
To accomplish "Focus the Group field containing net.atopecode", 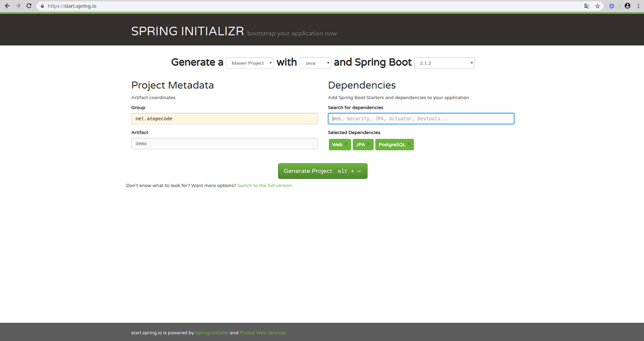I will 224,119.
